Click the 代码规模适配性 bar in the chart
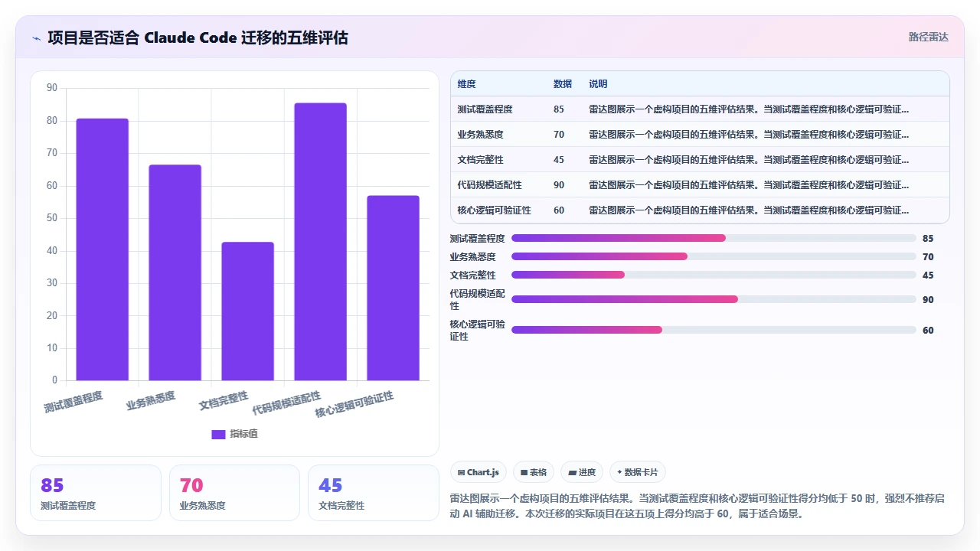Screen dimensions: 980x551 [x=320, y=242]
